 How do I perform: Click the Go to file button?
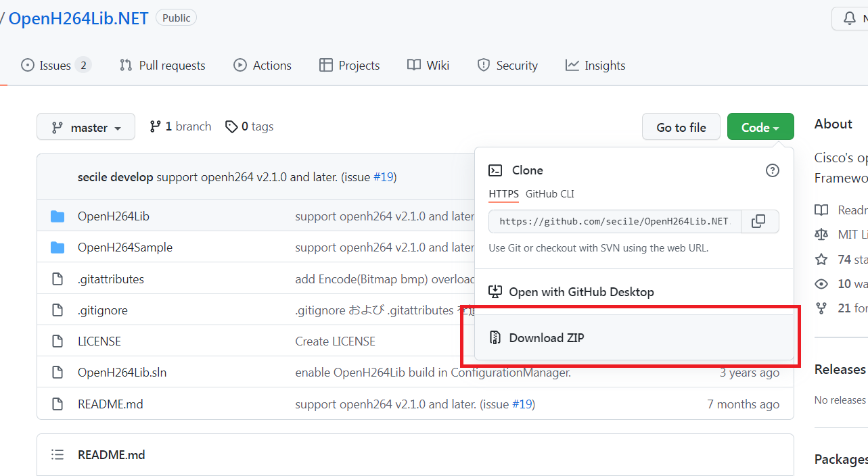point(681,127)
